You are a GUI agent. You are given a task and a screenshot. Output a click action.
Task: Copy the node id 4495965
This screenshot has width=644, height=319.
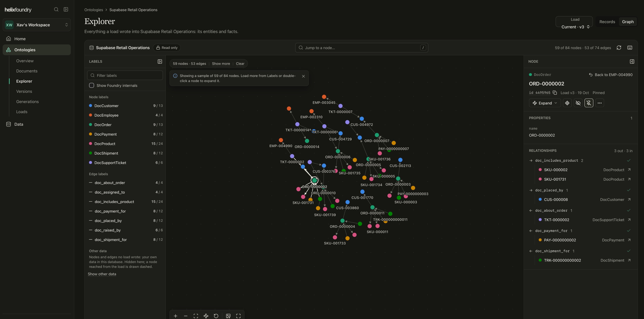click(555, 93)
